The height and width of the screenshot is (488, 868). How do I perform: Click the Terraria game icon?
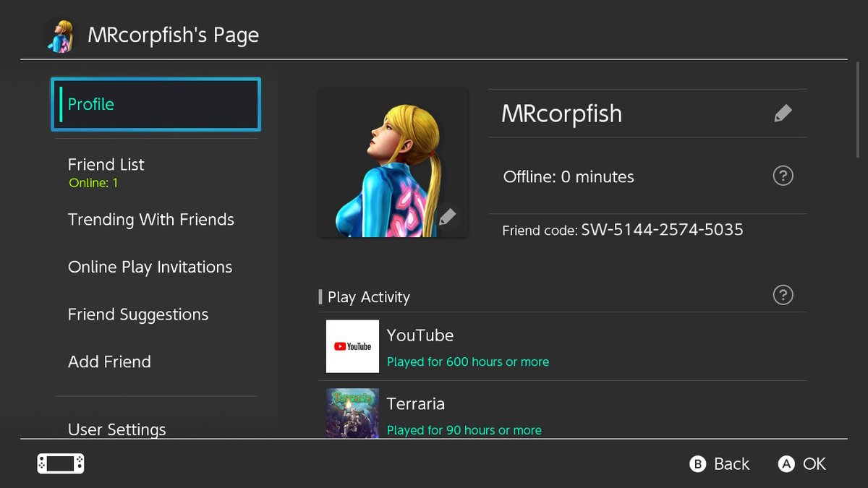pos(352,413)
